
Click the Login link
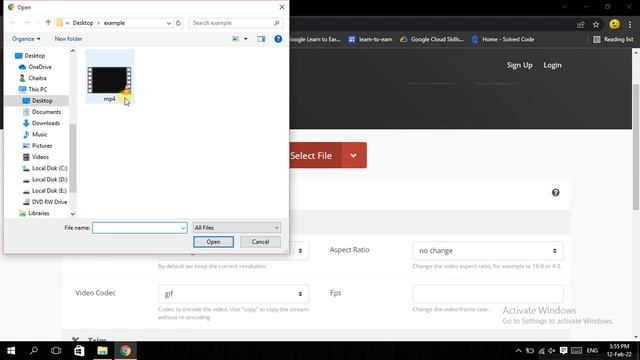click(x=552, y=65)
